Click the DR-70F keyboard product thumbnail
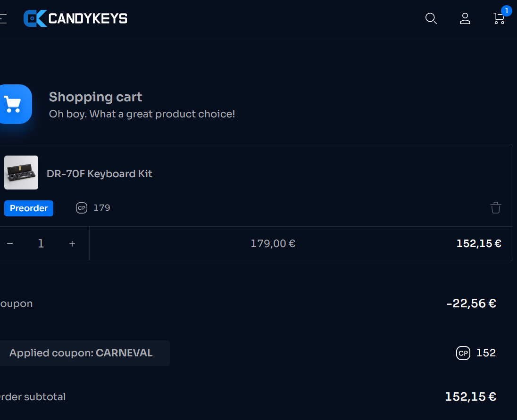This screenshot has height=420, width=517. (21, 173)
